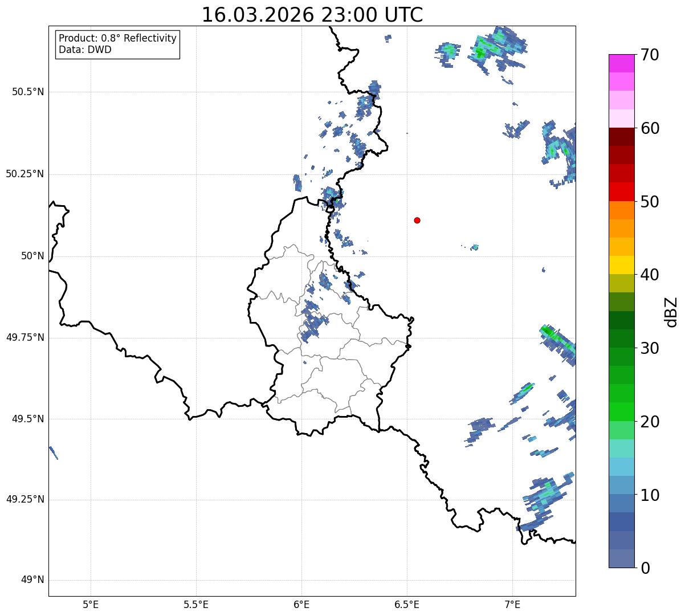The width and height of the screenshot is (685, 616).
Task: Click the 7°E longitude label
Action: [512, 605]
